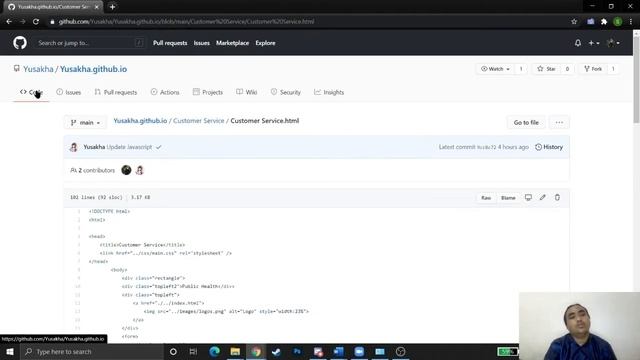Open the browser extensions puzzle icon
The width and height of the screenshot is (640, 360).
(x=604, y=22)
